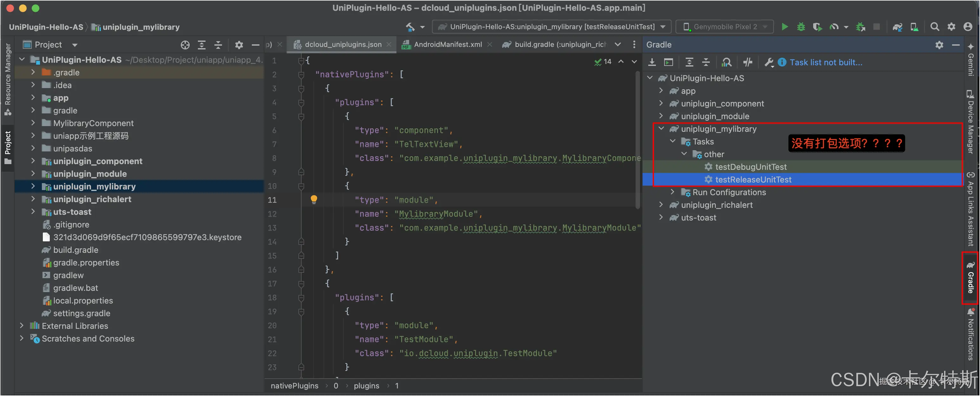Expand Run Configurations node in Gradle panel

[673, 192]
